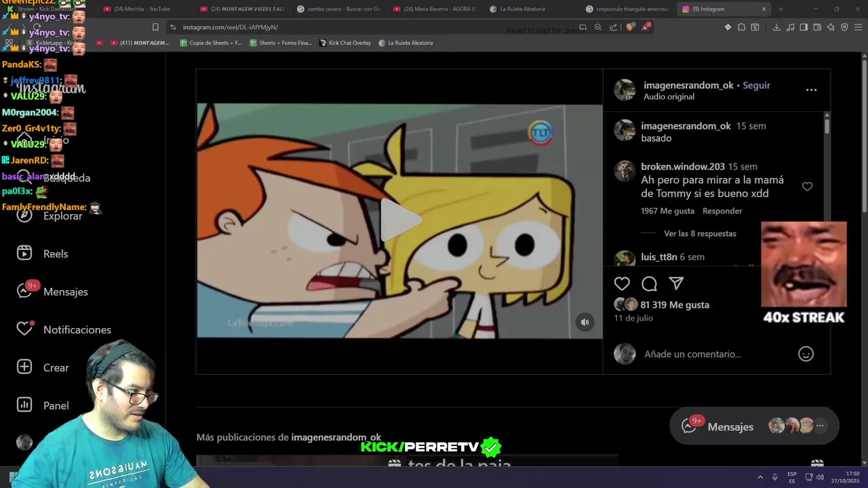Screen dimensions: 868x488
Task: Close the Instagram tab
Action: click(x=764, y=9)
